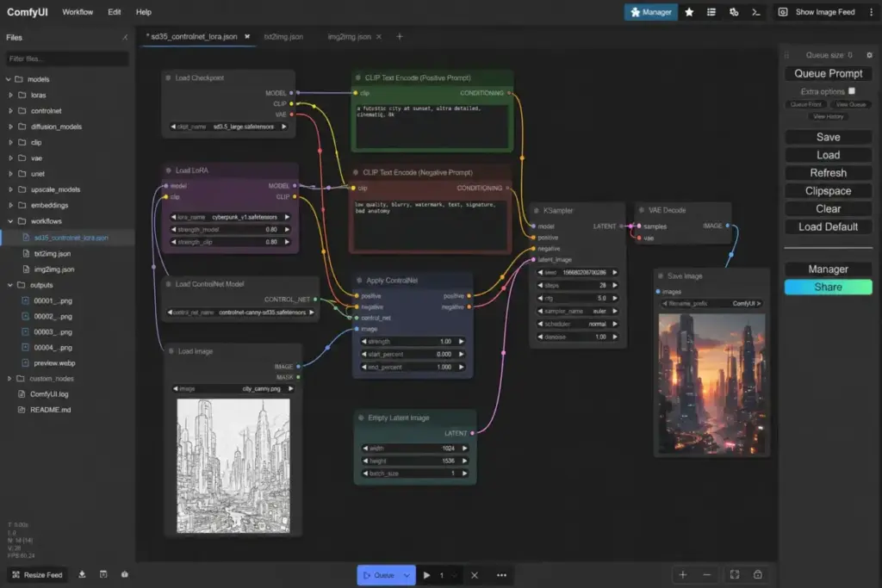Expand the loras folder
The width and height of the screenshot is (882, 588).
point(10,95)
